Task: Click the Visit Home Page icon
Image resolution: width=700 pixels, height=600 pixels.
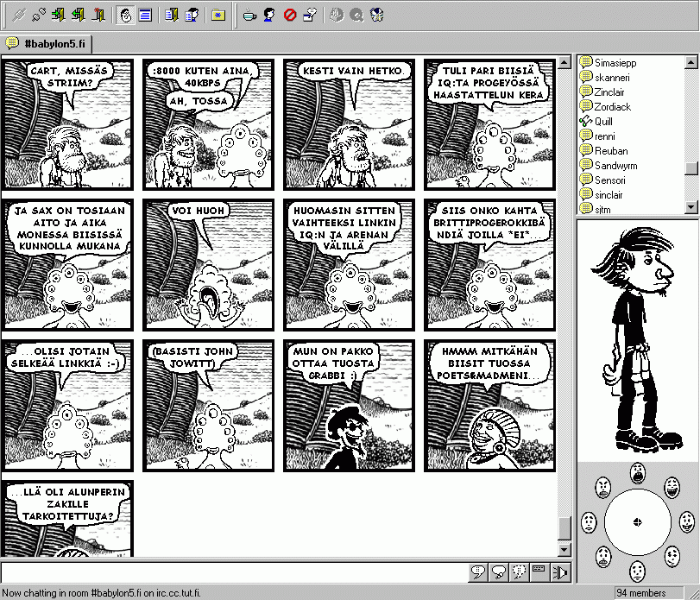Action: coord(377,16)
